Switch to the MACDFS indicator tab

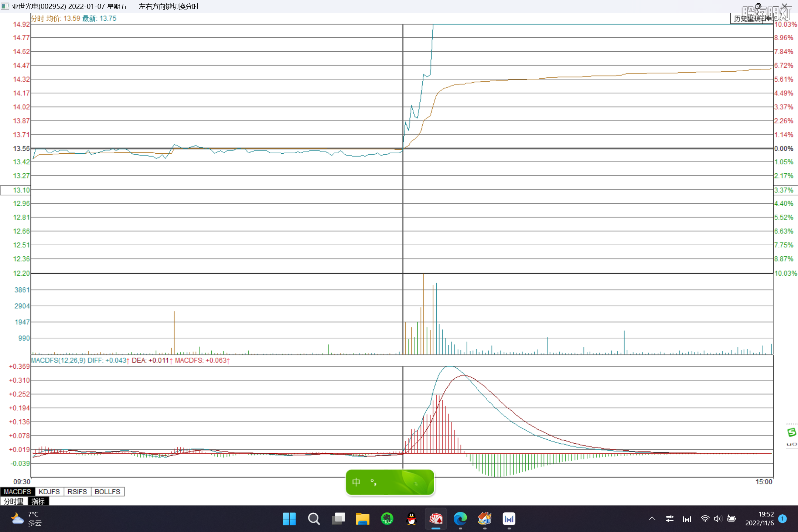pyautogui.click(x=17, y=491)
